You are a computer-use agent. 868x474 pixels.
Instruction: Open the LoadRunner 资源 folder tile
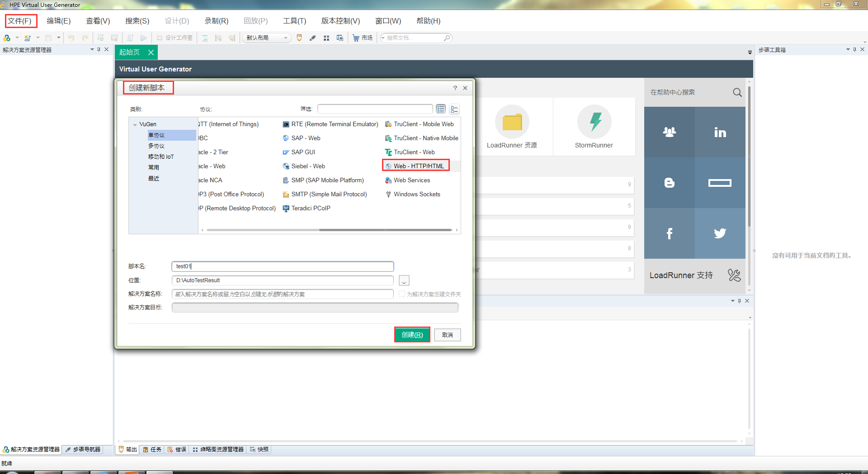[512, 127]
